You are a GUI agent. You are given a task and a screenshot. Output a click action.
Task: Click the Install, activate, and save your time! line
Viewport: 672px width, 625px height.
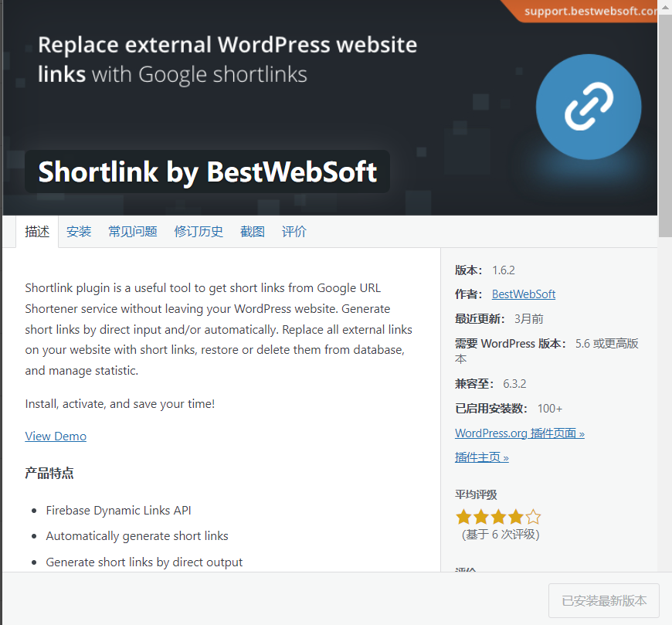[120, 404]
